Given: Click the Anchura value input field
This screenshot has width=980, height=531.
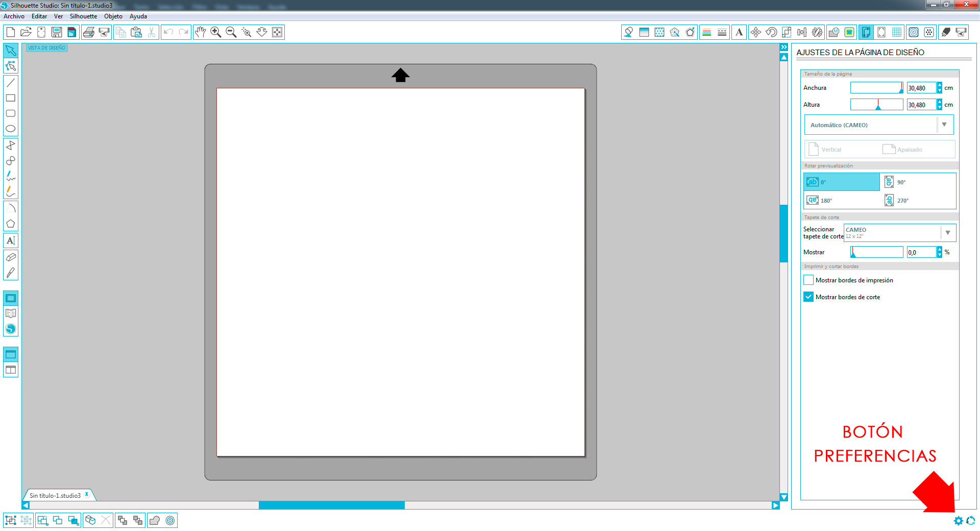Looking at the screenshot, I should 921,88.
